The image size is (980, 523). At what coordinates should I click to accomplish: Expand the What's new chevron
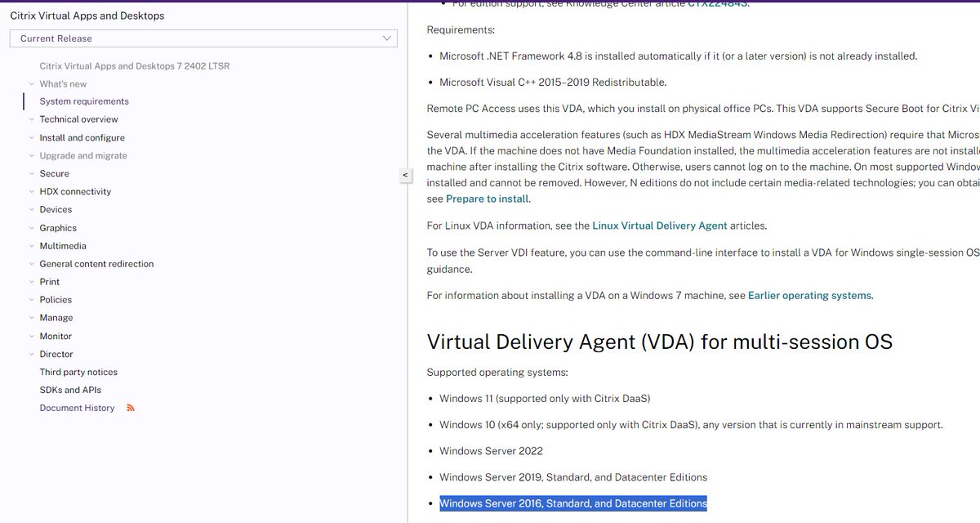[31, 84]
